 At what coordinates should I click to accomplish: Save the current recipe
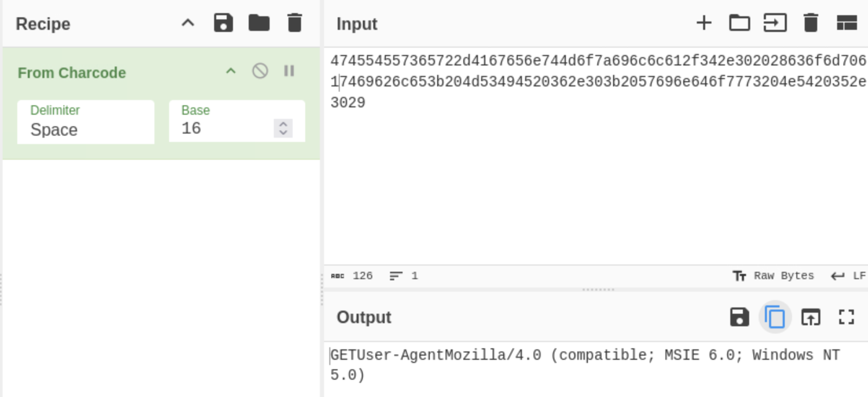click(223, 23)
